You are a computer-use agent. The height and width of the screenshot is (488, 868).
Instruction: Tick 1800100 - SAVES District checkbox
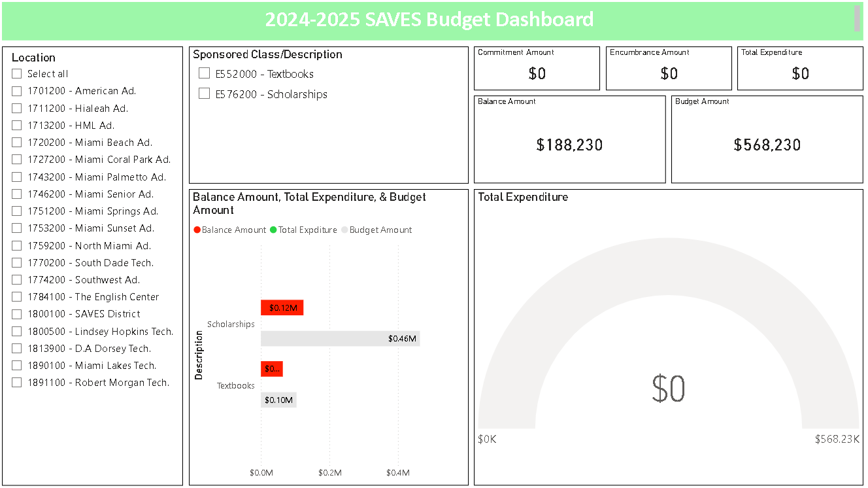coord(17,314)
